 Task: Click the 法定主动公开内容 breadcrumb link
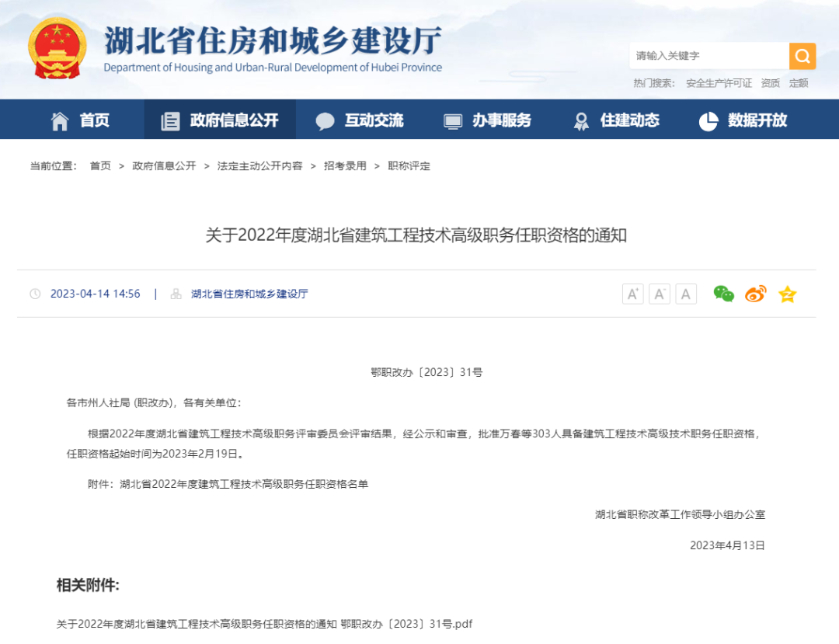click(x=259, y=166)
